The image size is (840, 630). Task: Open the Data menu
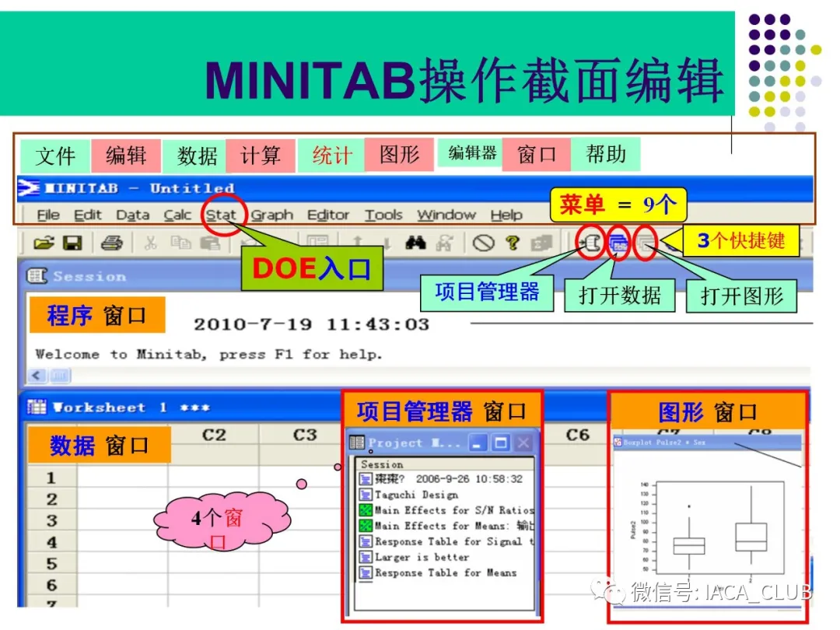[132, 215]
